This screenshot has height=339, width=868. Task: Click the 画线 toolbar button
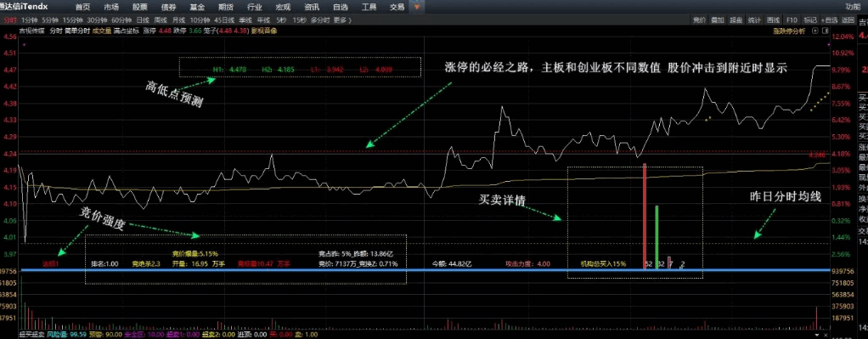click(774, 20)
